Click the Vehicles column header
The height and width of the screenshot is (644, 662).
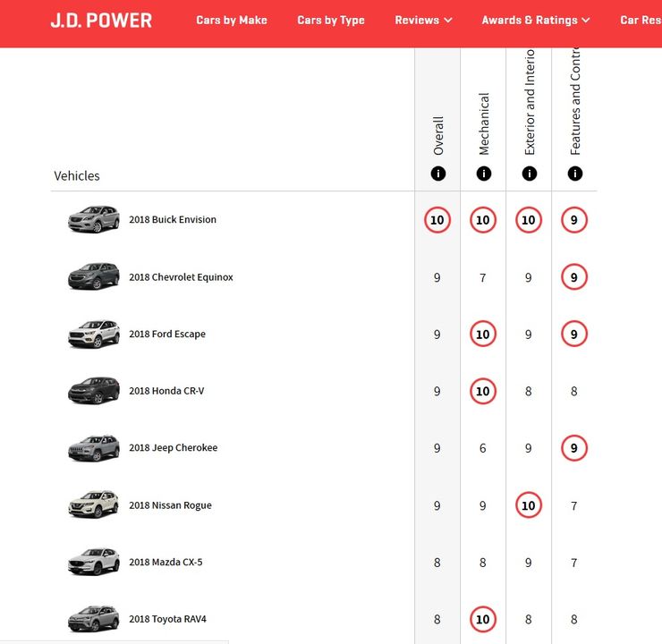pos(77,175)
